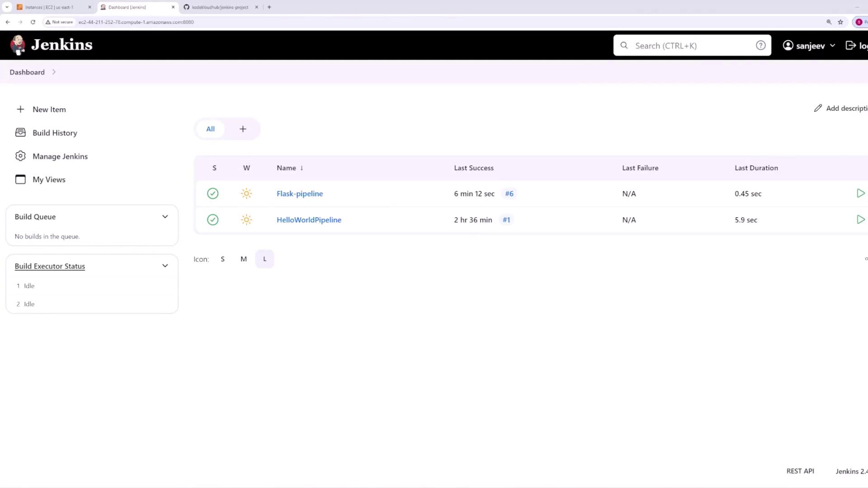Screen dimensions: 868x488
Task: Click the search help question mark icon
Action: [760, 46]
